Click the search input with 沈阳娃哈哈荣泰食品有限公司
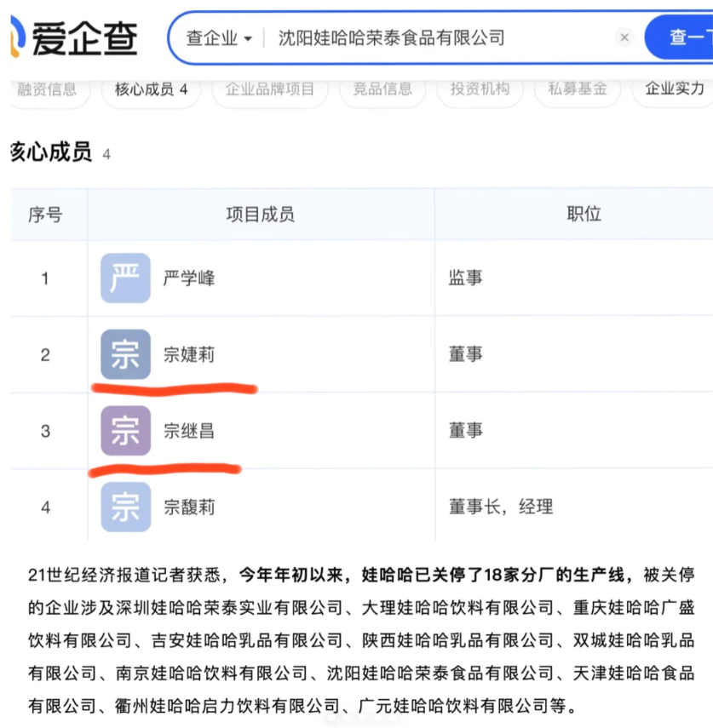The image size is (713, 728). tap(392, 37)
